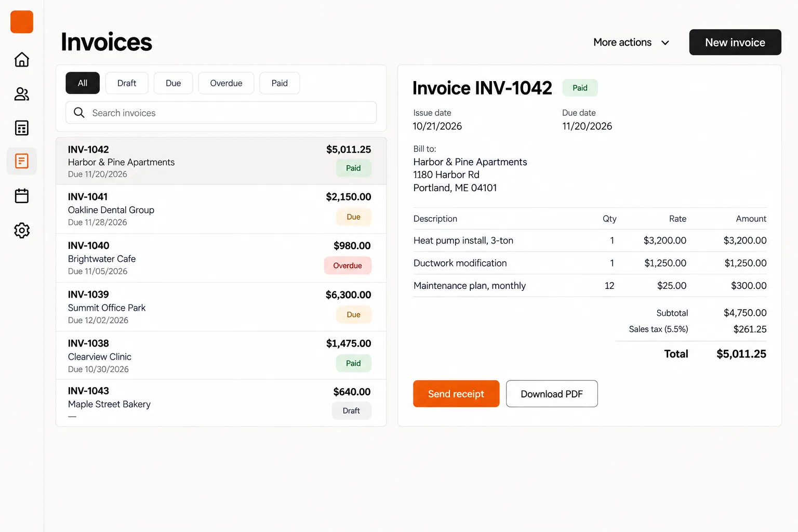The width and height of the screenshot is (798, 532).
Task: Open the Customers people icon
Action: 22,94
